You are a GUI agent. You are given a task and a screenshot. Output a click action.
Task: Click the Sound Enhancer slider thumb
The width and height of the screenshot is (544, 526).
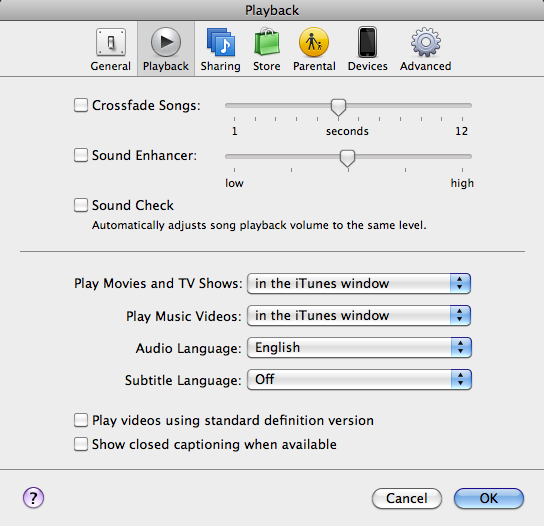click(347, 159)
